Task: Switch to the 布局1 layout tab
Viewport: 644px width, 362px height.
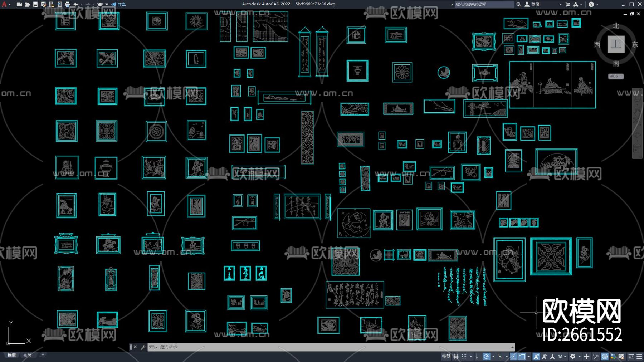Action: tap(28, 355)
